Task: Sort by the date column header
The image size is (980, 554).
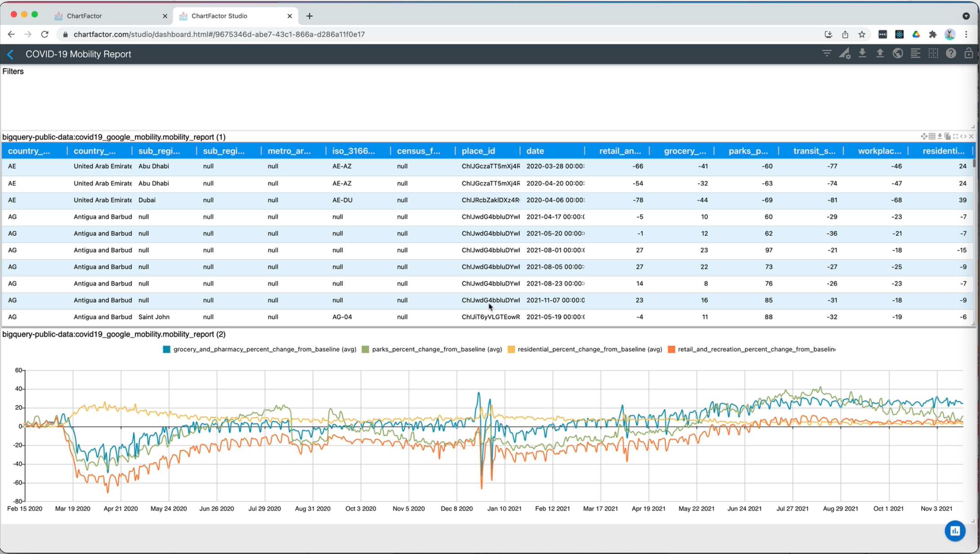Action: coord(535,151)
